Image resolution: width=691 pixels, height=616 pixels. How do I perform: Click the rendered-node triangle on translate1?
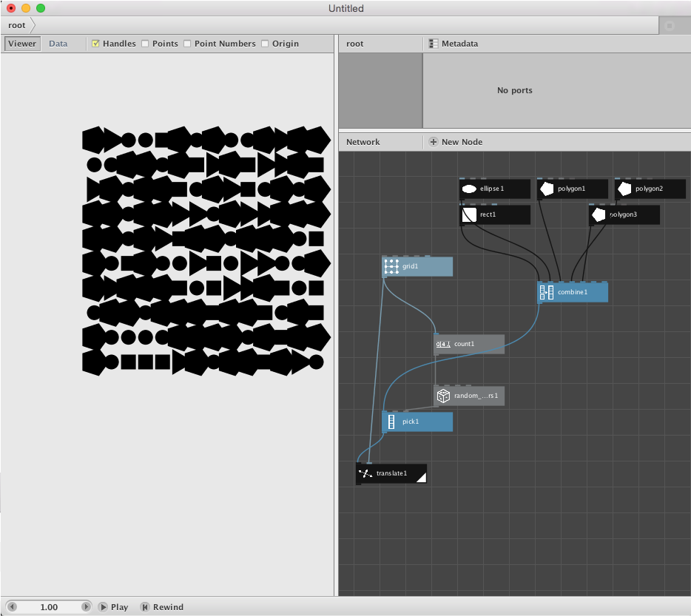(422, 478)
